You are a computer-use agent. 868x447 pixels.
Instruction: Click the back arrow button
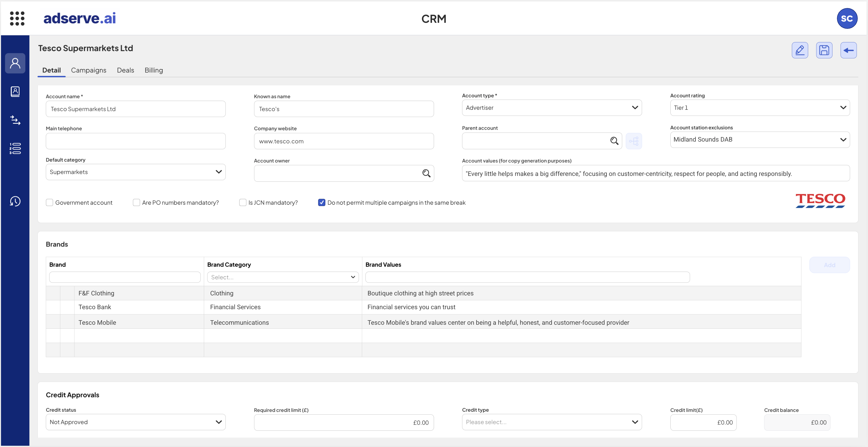click(x=848, y=50)
